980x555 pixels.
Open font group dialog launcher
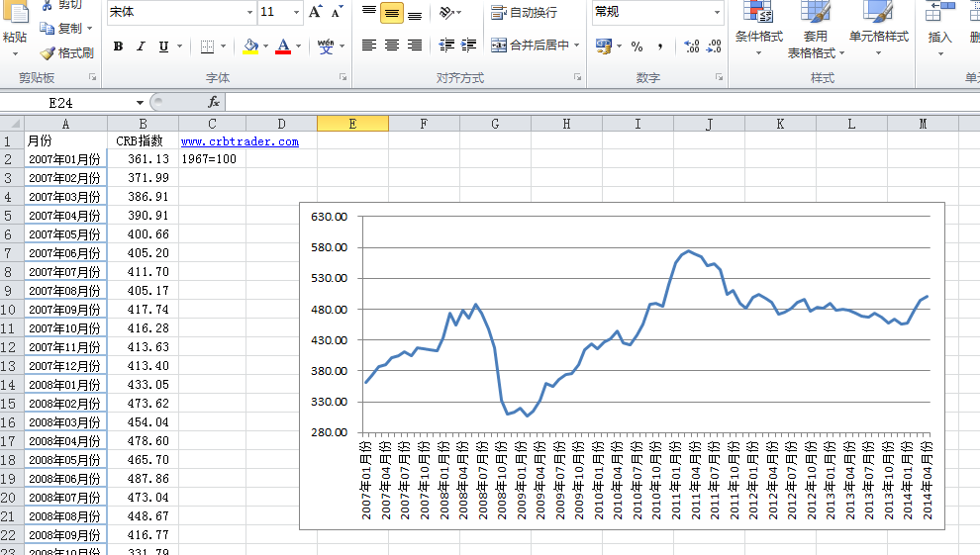point(343,77)
